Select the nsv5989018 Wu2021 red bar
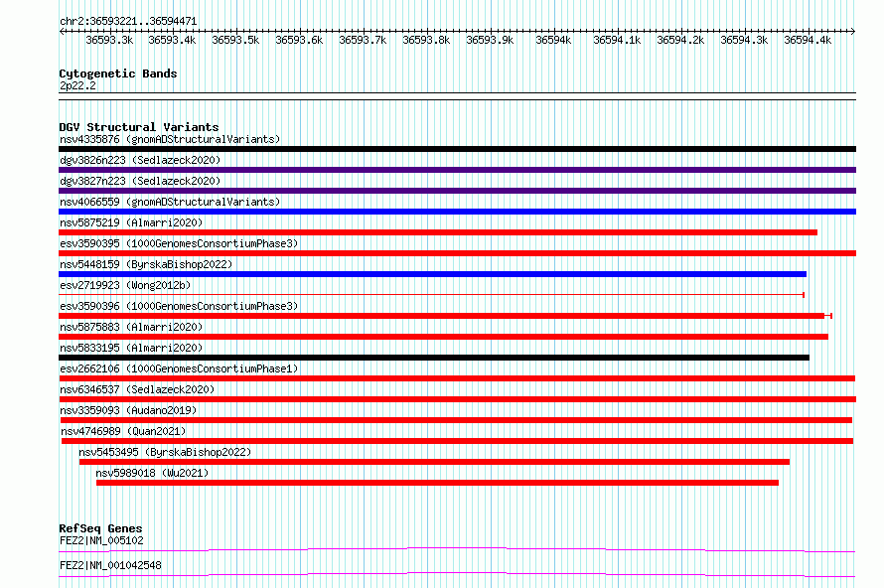884x588 pixels. point(437,483)
